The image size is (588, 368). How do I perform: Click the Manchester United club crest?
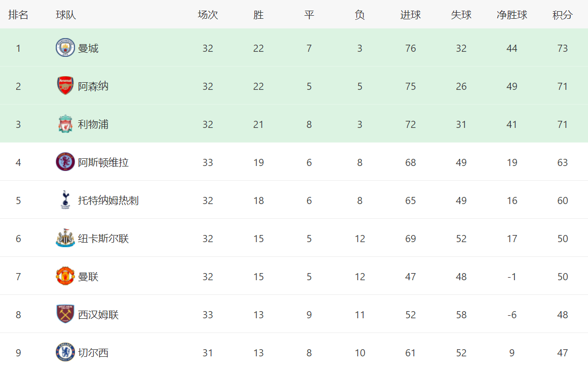click(65, 276)
